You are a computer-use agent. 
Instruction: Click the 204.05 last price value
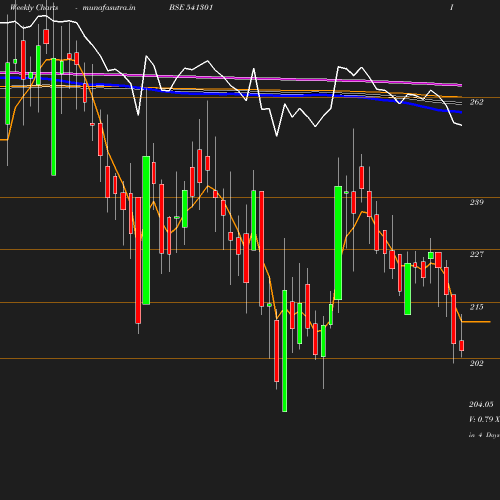tap(481, 404)
